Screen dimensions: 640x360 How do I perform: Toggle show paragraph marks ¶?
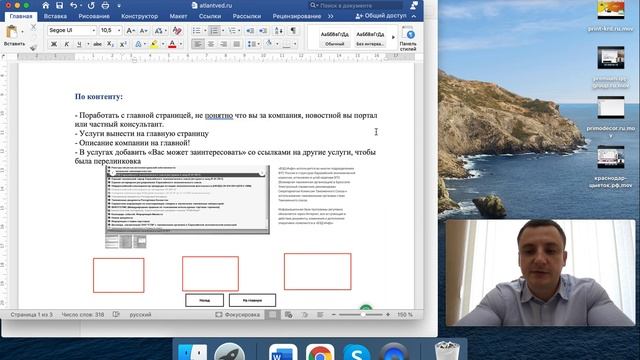click(293, 31)
